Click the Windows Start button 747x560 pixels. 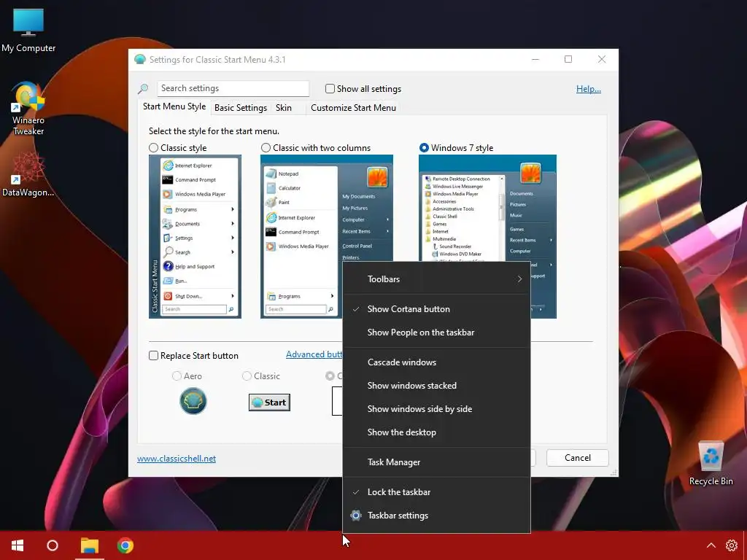pos(18,545)
